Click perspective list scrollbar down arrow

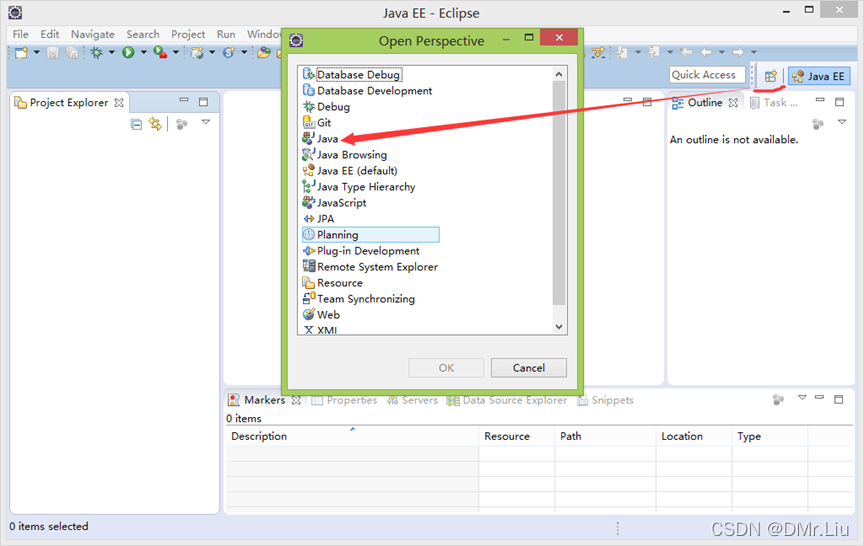[x=559, y=327]
